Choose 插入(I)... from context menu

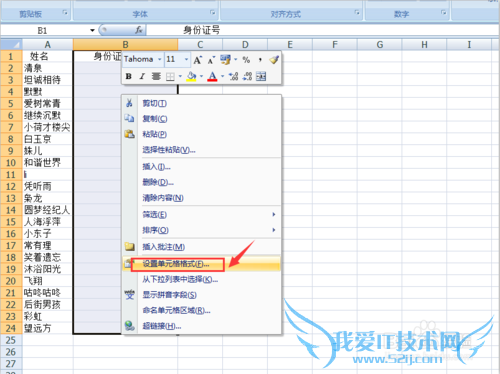[202, 166]
